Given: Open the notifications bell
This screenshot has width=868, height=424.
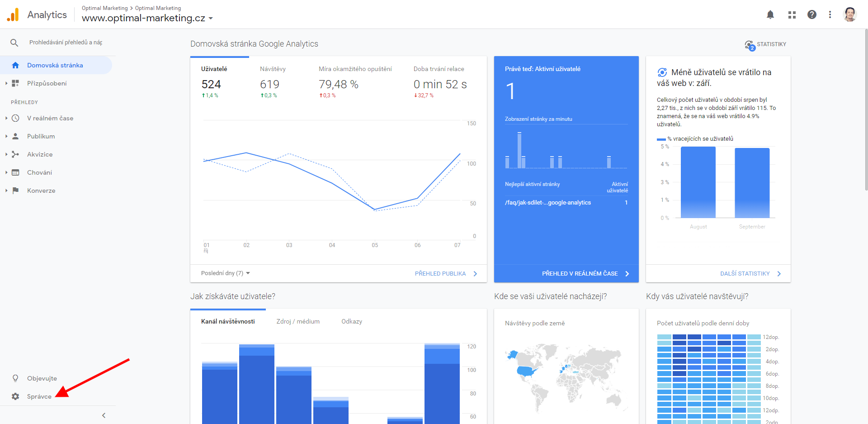Looking at the screenshot, I should 770,14.
